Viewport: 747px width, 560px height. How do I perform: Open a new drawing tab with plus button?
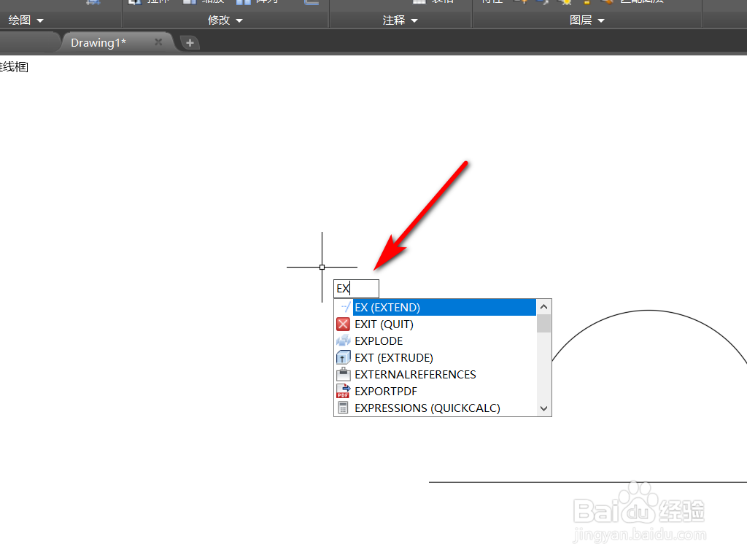(x=190, y=43)
